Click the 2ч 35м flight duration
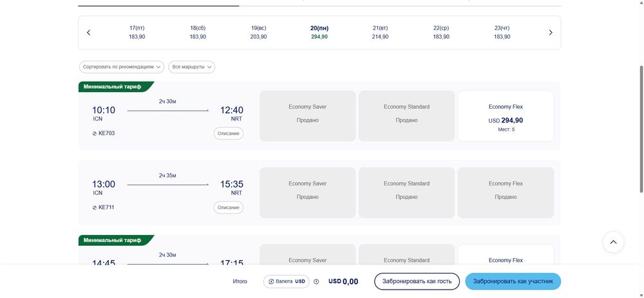The width and height of the screenshot is (644, 298). tap(167, 176)
